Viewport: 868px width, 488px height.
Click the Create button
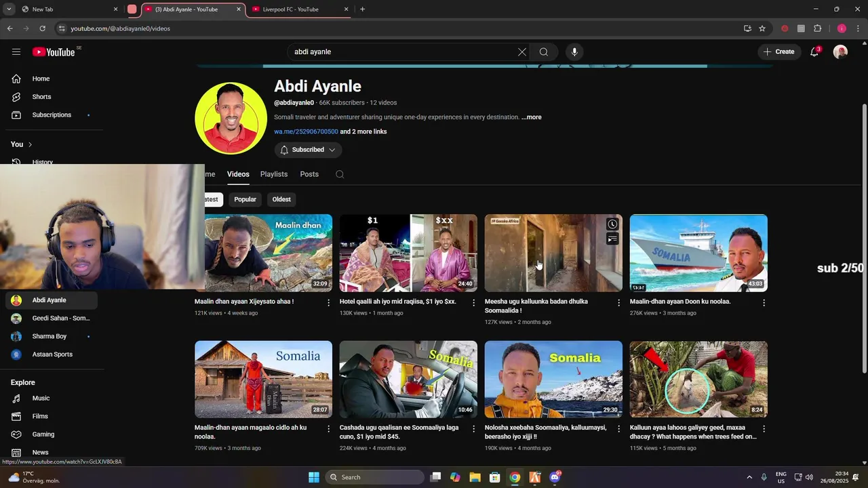[778, 52]
